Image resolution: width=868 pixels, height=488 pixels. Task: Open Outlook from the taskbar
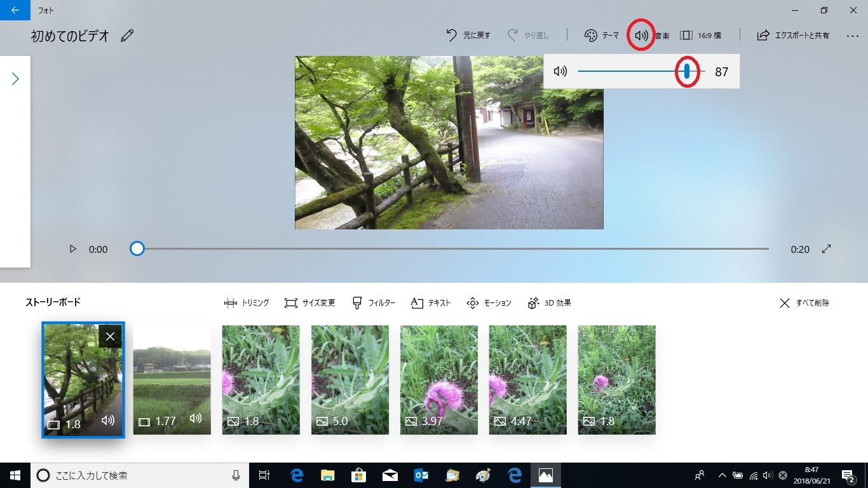click(421, 475)
